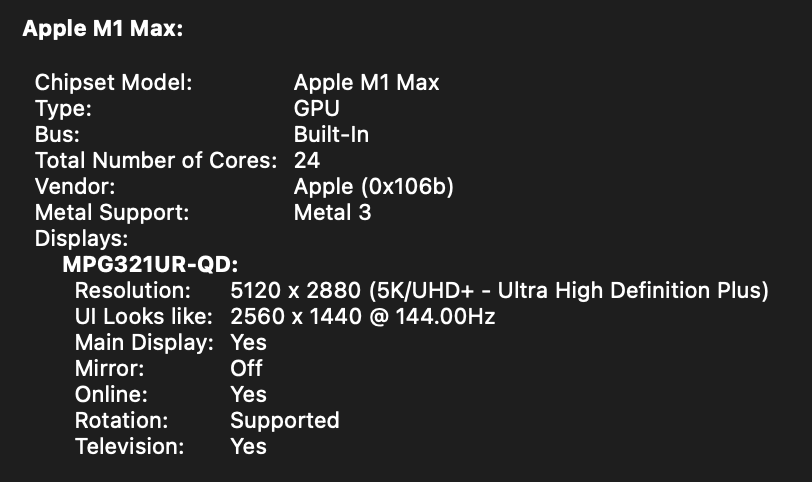This screenshot has height=482, width=812.
Task: Select the 2560 x 1440 @ 144.00Hz value
Action: coord(363,317)
